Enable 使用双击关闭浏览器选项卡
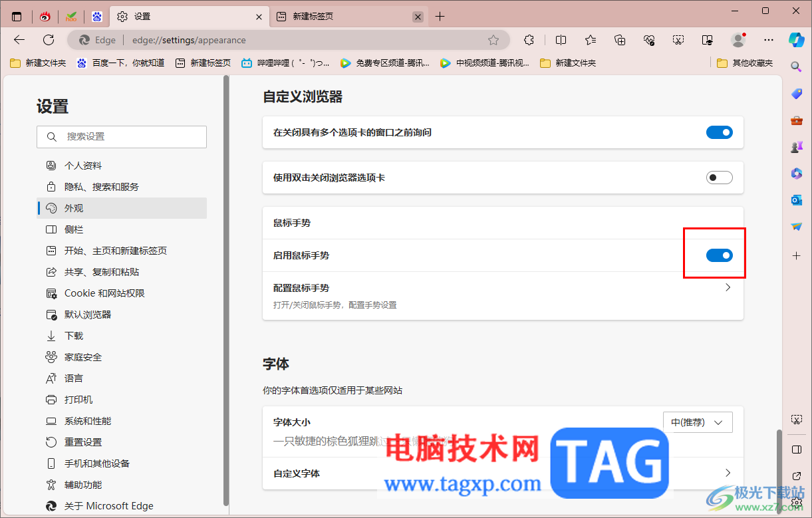812x518 pixels. coord(719,178)
